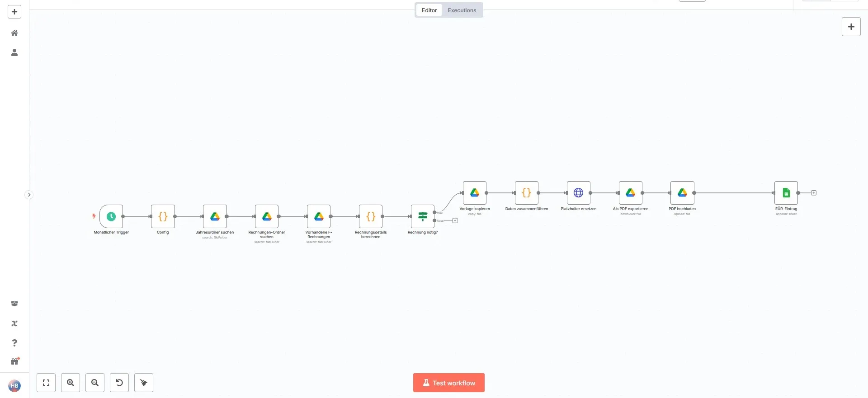Screen dimensions: 868x398
Task: Click the Vorhandene F-Rechnungen Drive node
Action: point(319,216)
